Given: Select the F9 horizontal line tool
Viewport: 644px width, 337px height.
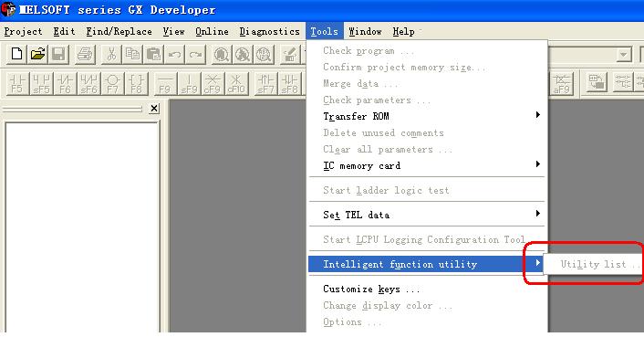Looking at the screenshot, I should pyautogui.click(x=165, y=83).
